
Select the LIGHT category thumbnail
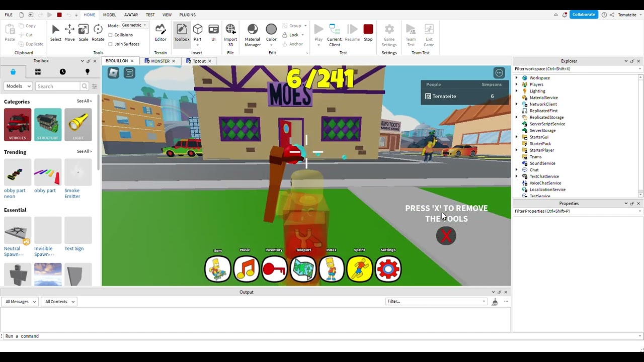78,125
